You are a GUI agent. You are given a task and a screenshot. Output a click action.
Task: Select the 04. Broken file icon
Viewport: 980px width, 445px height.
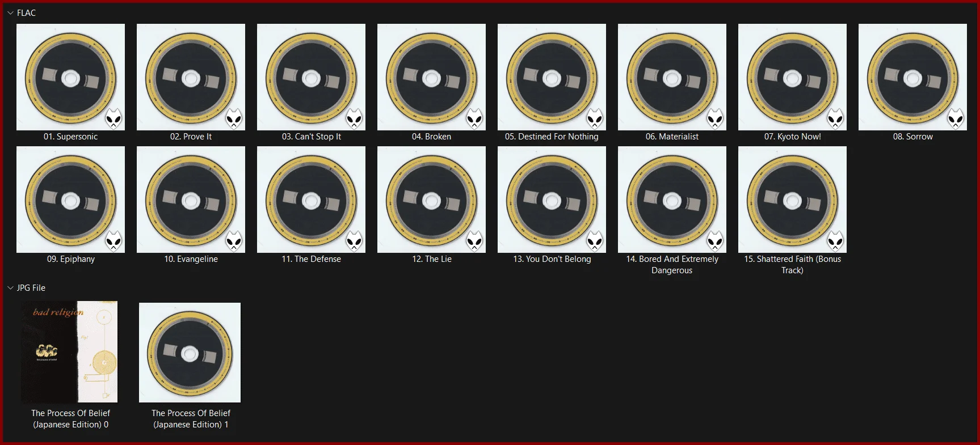431,77
